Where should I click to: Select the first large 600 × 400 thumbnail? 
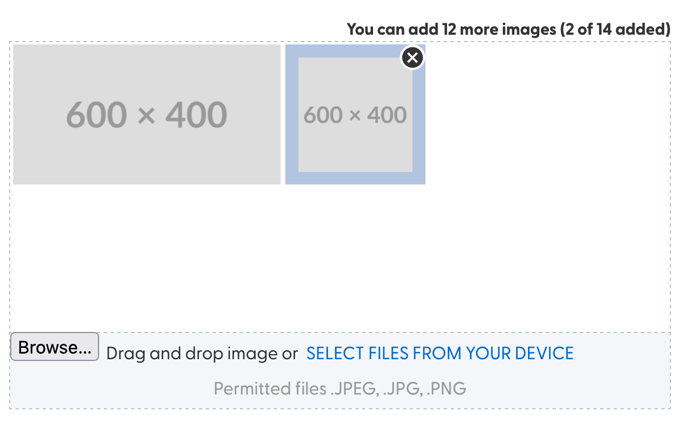pos(146,114)
